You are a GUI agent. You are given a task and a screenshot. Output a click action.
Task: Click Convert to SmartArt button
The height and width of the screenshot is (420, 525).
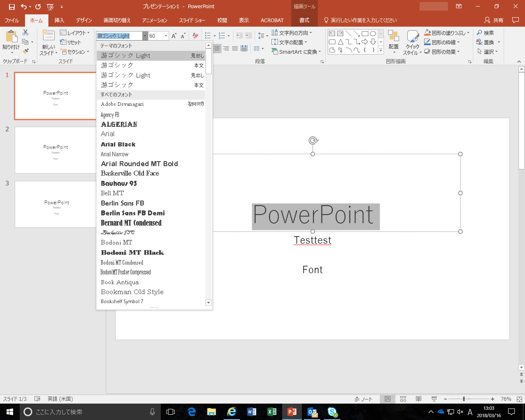pyautogui.click(x=296, y=52)
